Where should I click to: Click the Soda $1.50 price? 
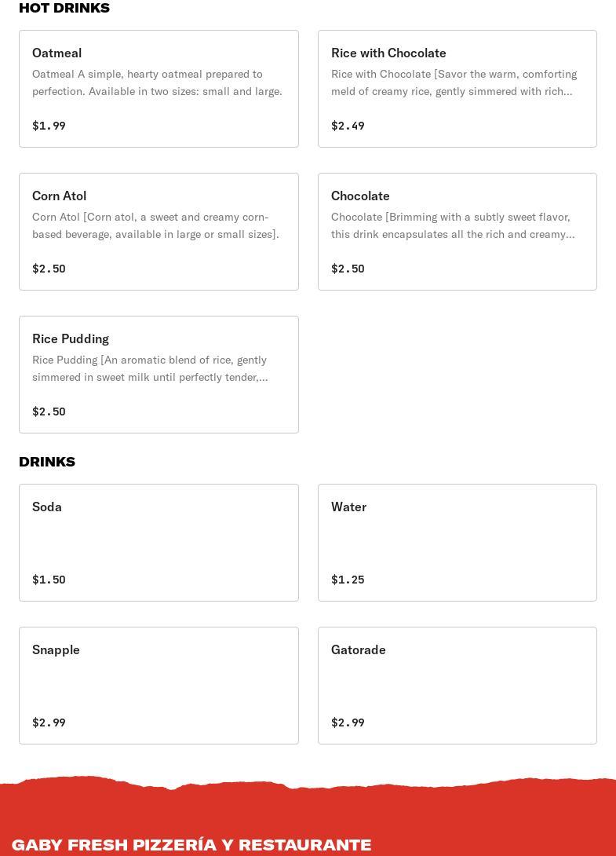(x=49, y=580)
